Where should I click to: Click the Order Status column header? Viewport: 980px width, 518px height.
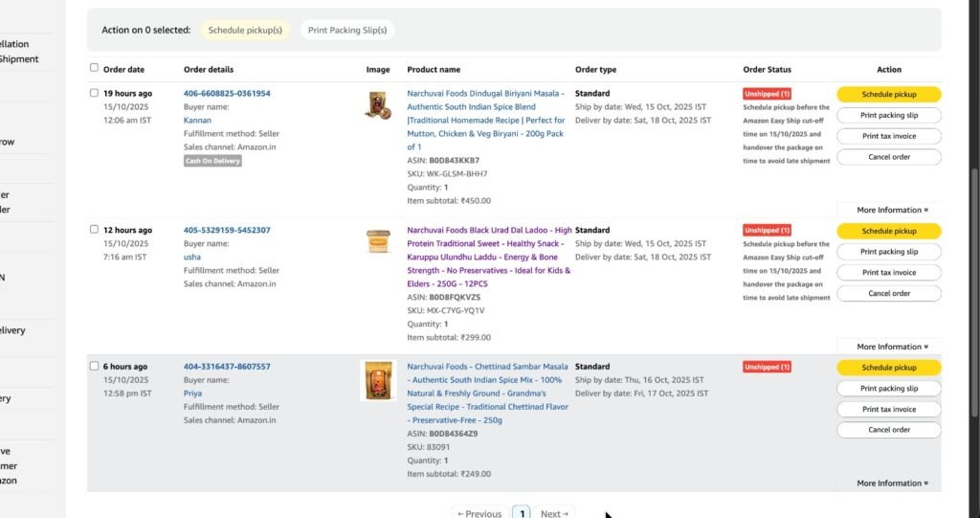[767, 70]
